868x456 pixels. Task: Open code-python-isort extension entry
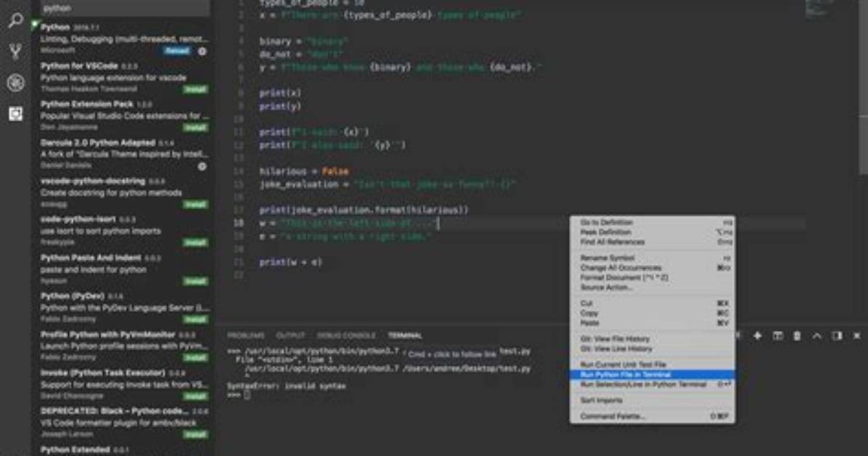[124, 230]
